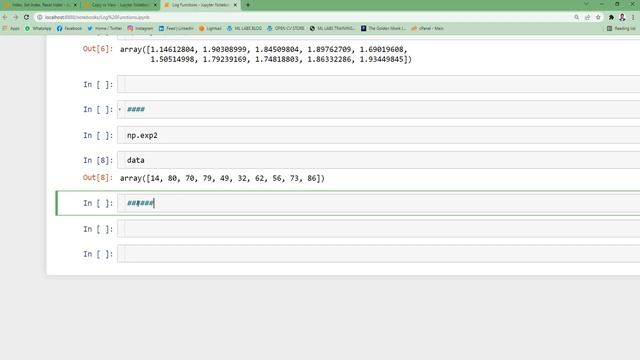Image resolution: width=640 pixels, height=360 pixels.
Task: Click the share page icon
Action: (x=587, y=17)
